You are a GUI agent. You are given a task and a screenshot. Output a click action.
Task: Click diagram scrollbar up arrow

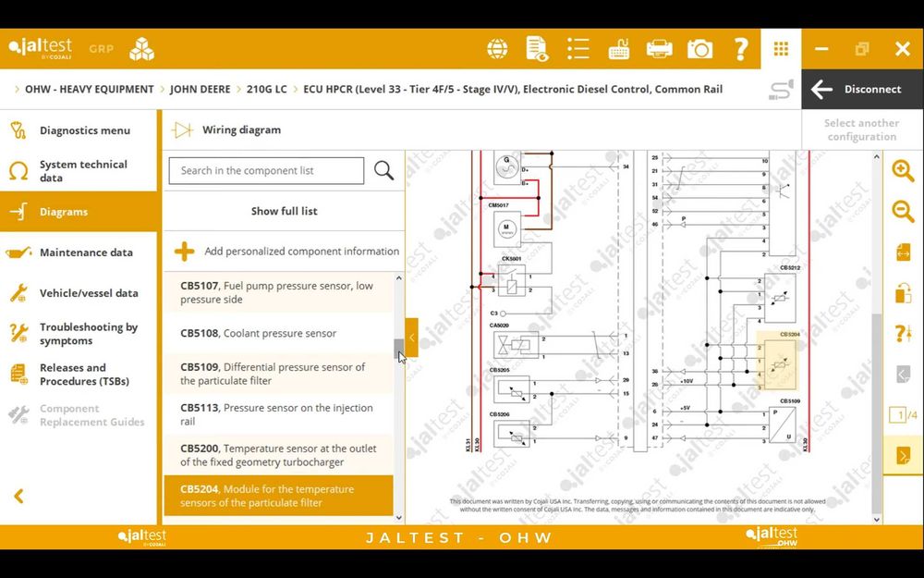[x=877, y=156]
